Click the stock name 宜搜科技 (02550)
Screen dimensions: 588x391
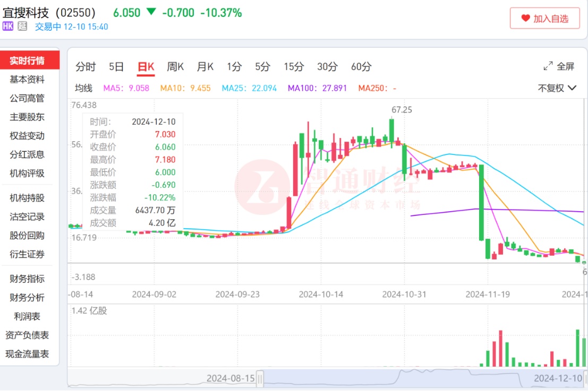tap(49, 12)
